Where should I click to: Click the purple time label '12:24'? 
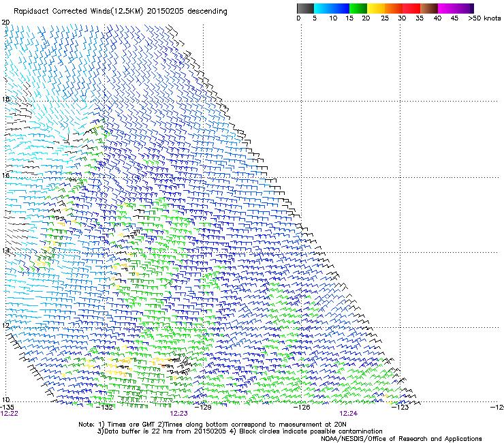coord(349,414)
